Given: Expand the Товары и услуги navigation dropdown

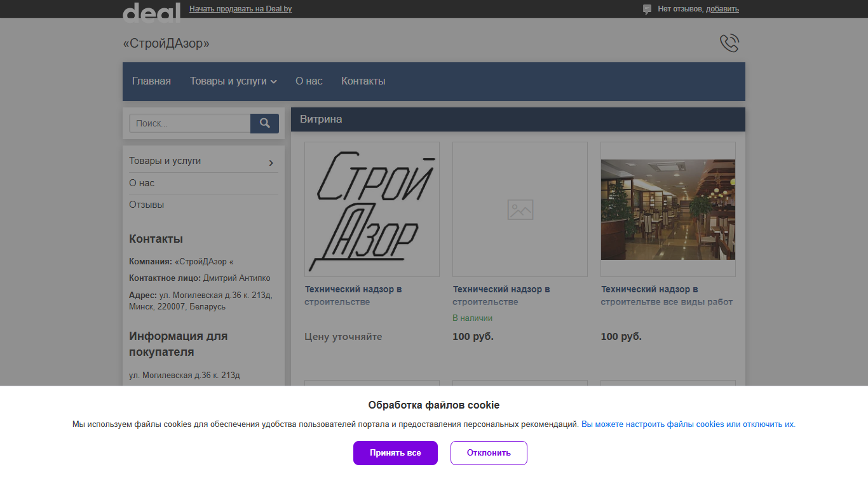Looking at the screenshot, I should click(x=233, y=81).
